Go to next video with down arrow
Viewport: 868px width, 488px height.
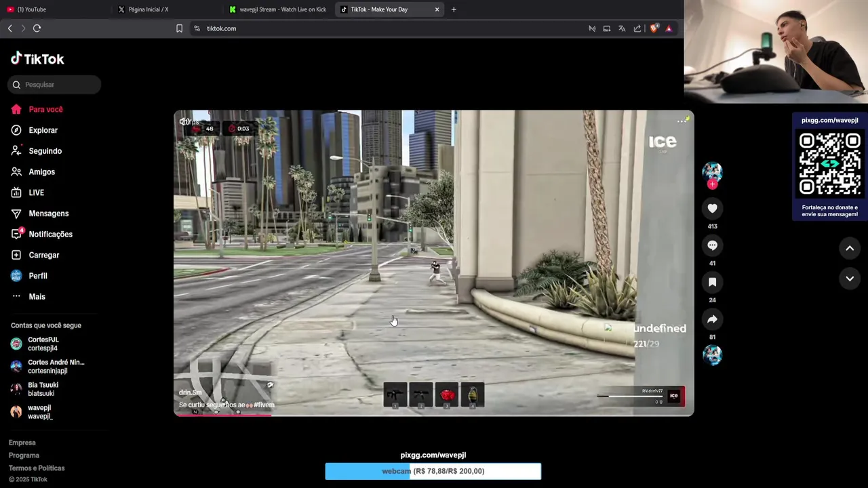click(850, 279)
